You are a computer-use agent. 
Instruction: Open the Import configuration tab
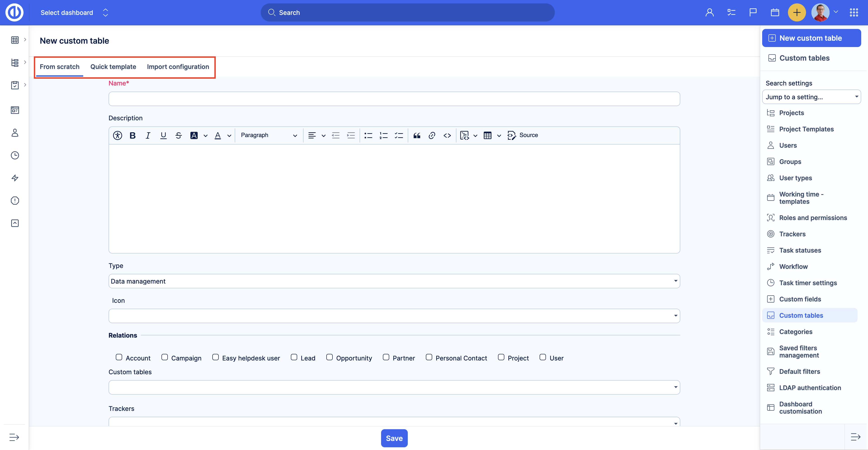(x=178, y=67)
